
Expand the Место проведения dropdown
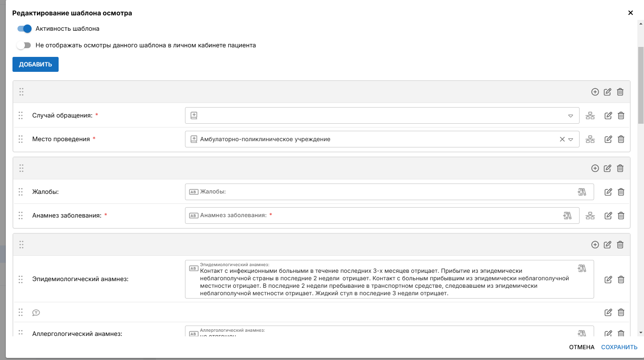pos(570,140)
